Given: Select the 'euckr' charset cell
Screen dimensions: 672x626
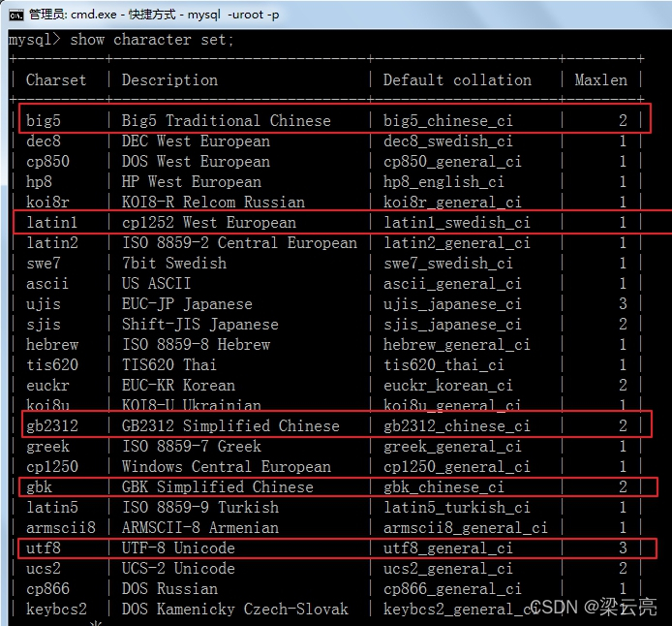Looking at the screenshot, I should (47, 386).
